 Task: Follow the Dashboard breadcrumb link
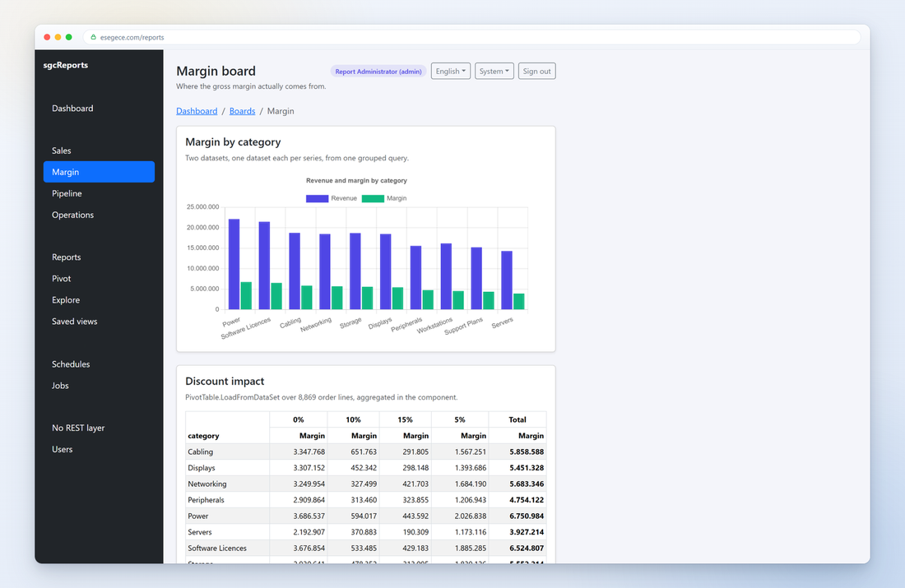(x=197, y=111)
